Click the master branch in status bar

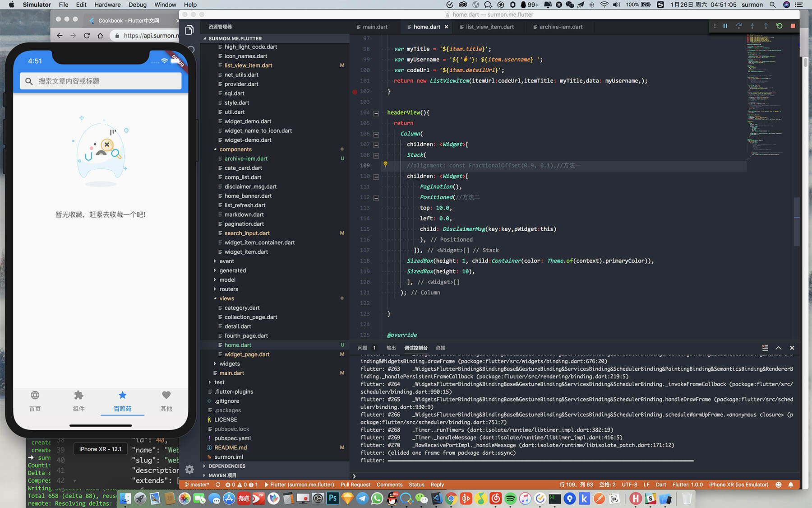pyautogui.click(x=197, y=485)
